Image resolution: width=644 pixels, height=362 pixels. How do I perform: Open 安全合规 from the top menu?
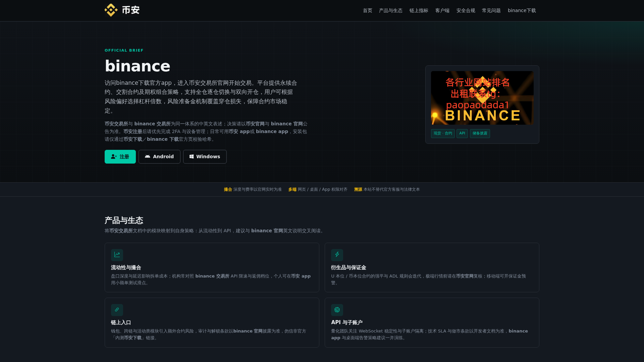tap(466, 11)
